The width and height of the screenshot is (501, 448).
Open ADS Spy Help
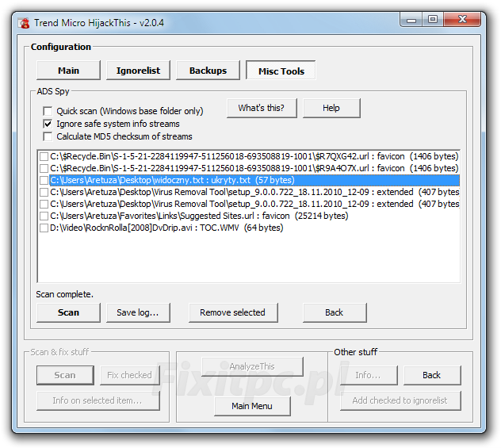click(x=331, y=109)
